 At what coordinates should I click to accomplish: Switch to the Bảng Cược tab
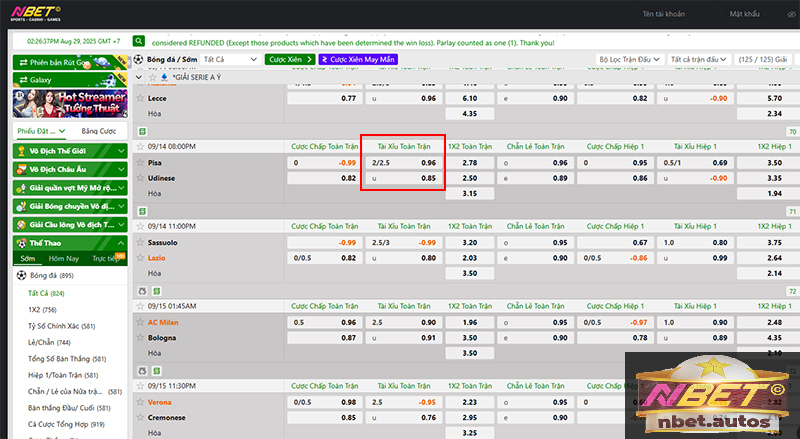point(99,131)
